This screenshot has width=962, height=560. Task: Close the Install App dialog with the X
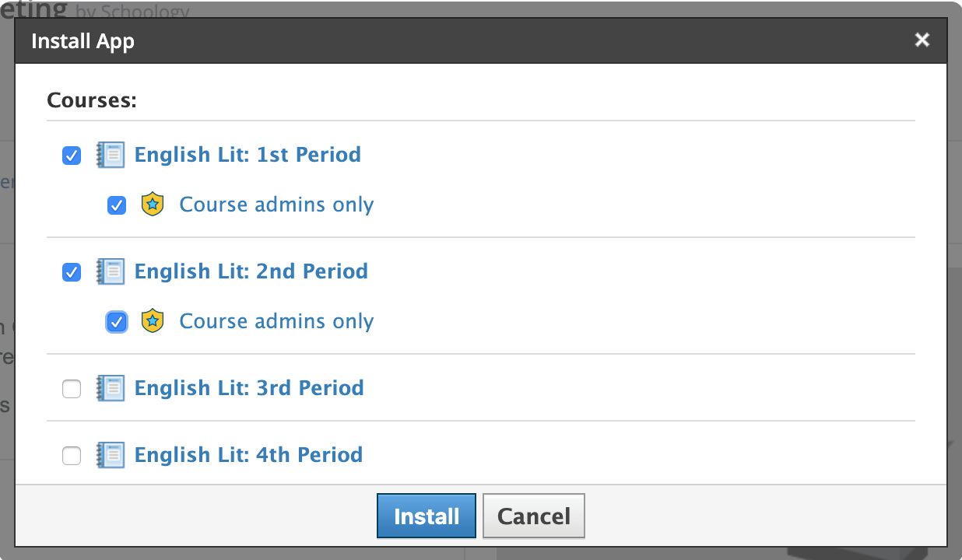[x=922, y=40]
